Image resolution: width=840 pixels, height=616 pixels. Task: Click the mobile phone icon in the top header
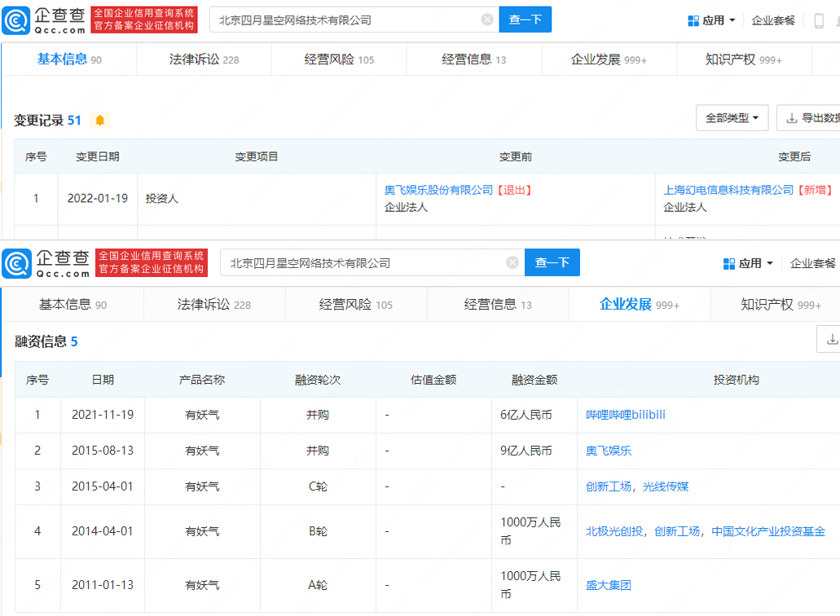point(819,20)
